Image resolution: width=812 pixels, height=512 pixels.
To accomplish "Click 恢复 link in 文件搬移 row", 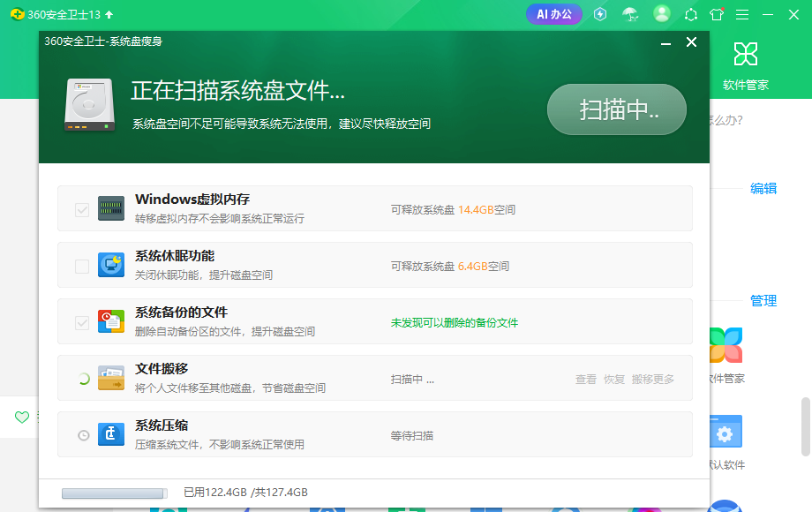I will [x=613, y=380].
